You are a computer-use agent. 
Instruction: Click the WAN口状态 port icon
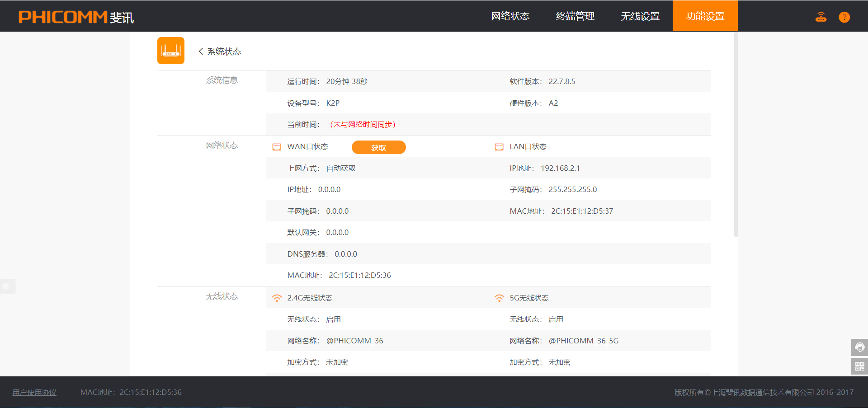(x=277, y=147)
